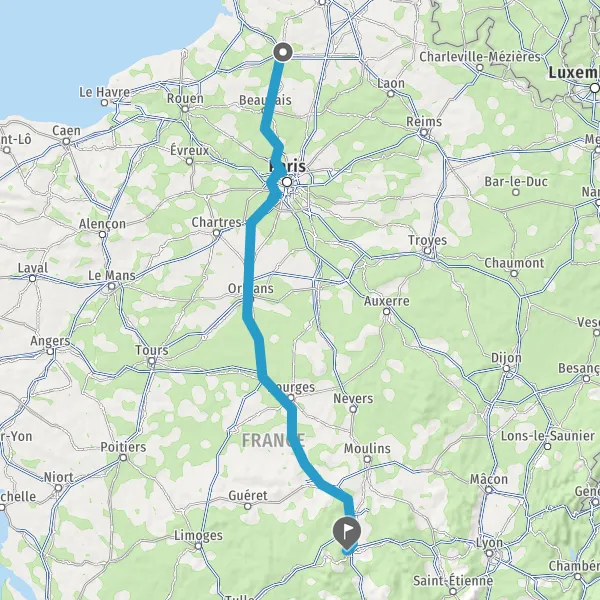Click the Tours city dot
This screenshot has height=600, width=600.
click(152, 361)
